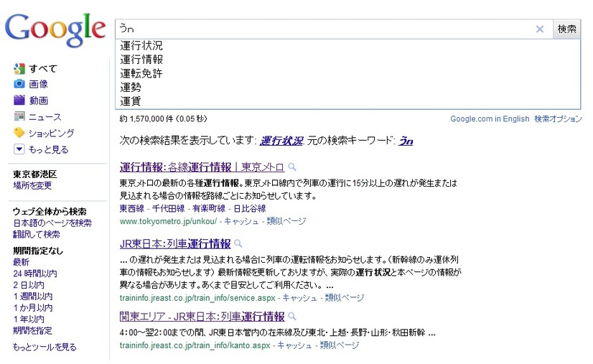Clear the search box with the X icon
This screenshot has width=593, height=364.
click(540, 29)
